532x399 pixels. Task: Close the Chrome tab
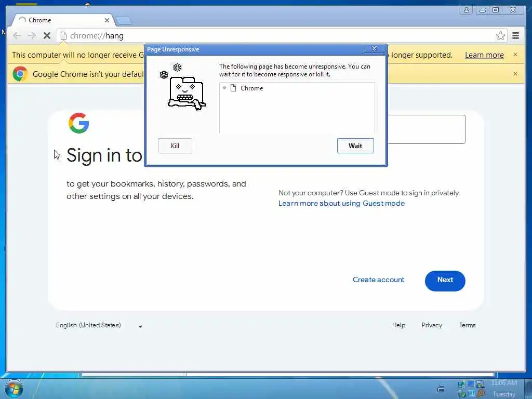tap(107, 20)
